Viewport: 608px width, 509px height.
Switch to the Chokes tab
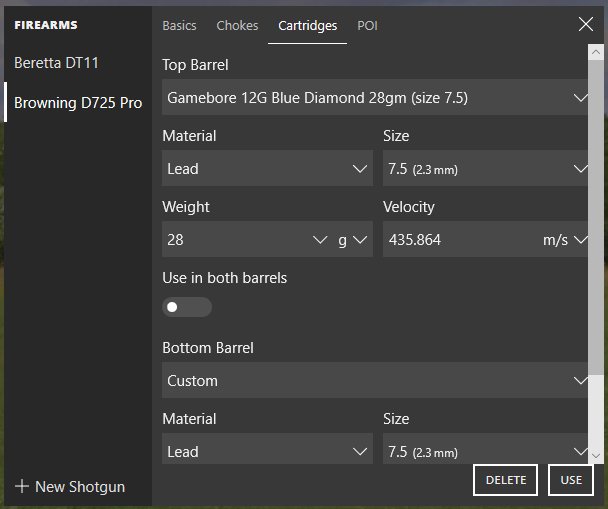(237, 26)
